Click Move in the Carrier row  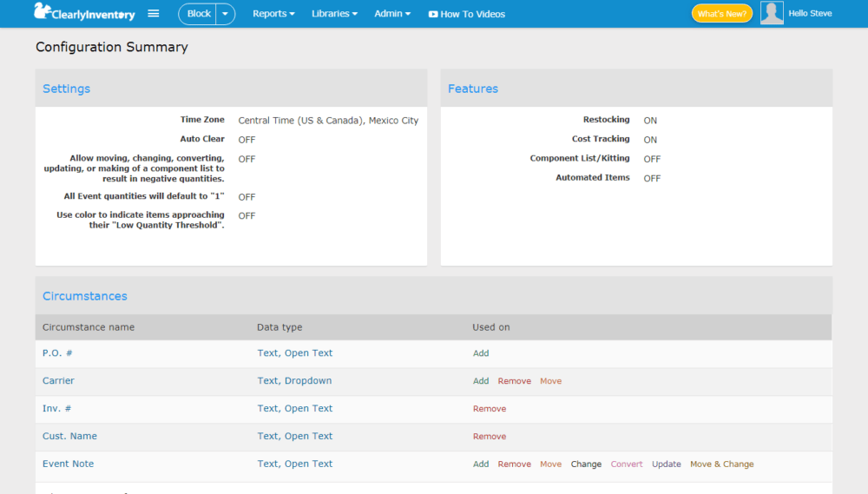551,381
